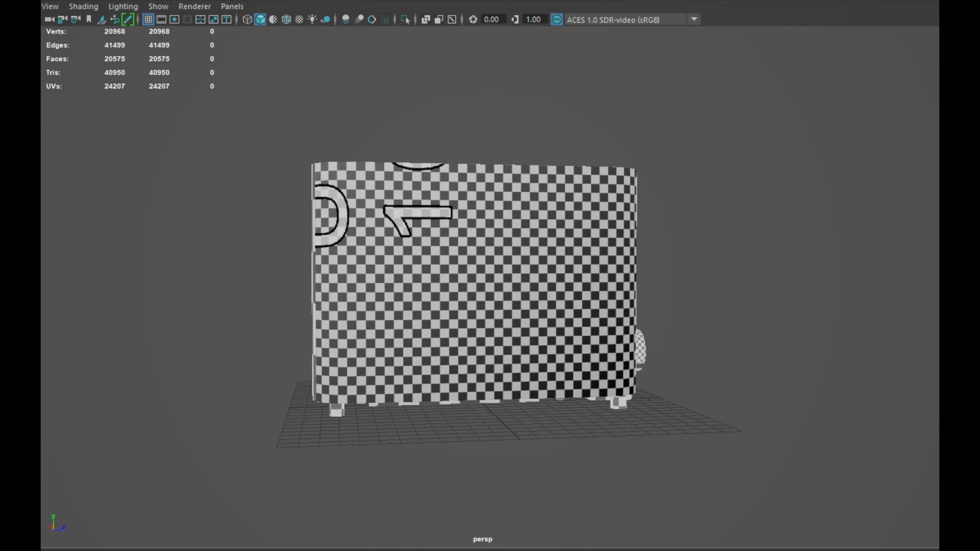This screenshot has width=980, height=551.
Task: Toggle Film Gate display
Action: tap(161, 19)
